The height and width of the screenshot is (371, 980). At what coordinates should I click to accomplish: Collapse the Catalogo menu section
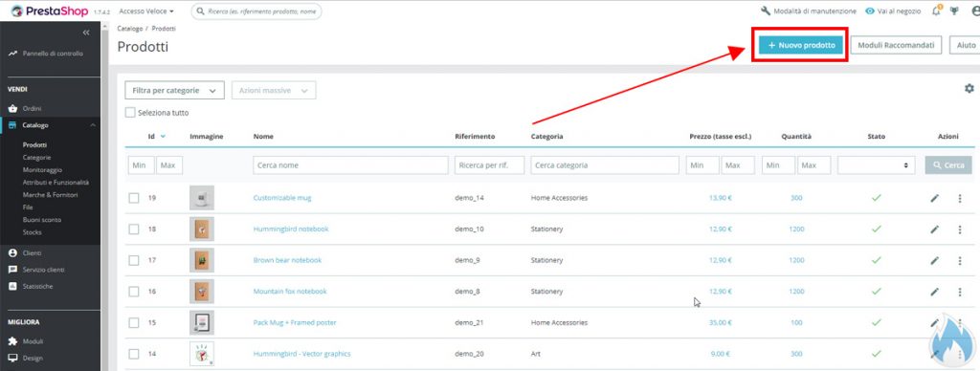93,125
